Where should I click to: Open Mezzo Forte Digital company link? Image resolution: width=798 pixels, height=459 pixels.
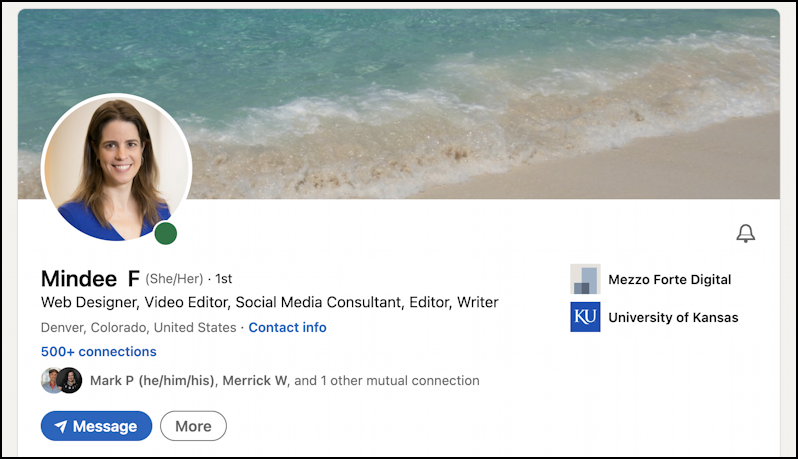pos(670,279)
